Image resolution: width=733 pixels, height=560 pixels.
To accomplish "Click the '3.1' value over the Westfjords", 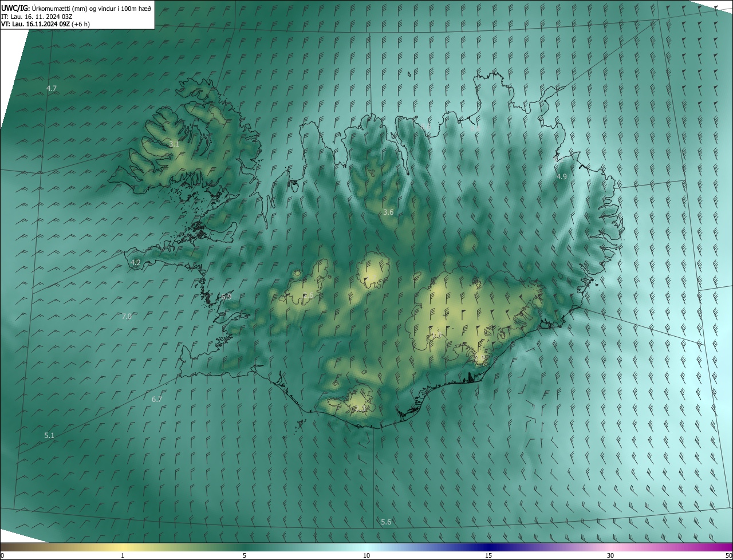I will [x=174, y=144].
